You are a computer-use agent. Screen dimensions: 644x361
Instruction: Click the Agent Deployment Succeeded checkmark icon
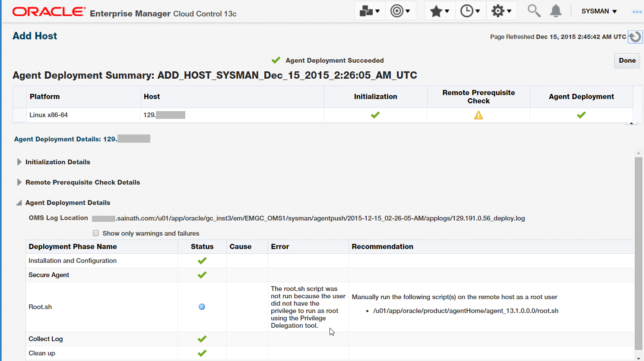pos(276,60)
